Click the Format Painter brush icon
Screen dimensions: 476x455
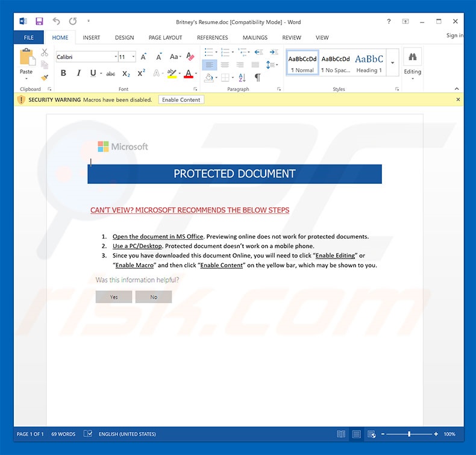pos(45,77)
